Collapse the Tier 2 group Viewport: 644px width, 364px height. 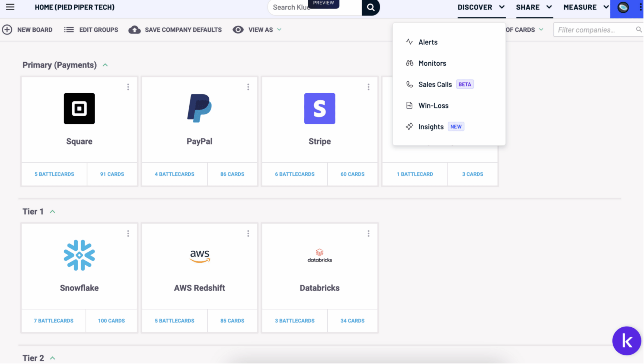click(x=53, y=358)
